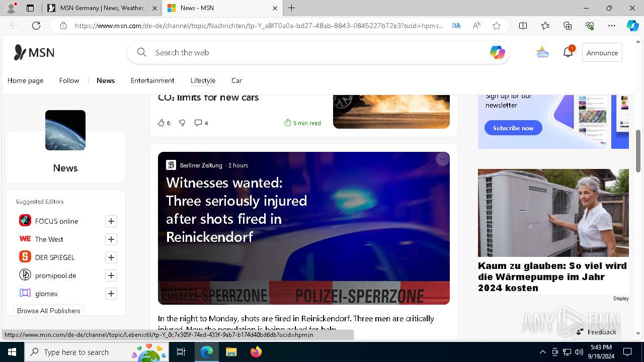Open Copilot from the search bar icon

click(497, 52)
